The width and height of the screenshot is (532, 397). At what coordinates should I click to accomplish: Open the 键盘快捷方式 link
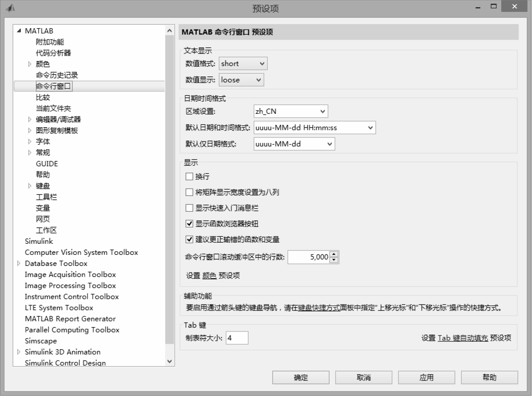(319, 308)
